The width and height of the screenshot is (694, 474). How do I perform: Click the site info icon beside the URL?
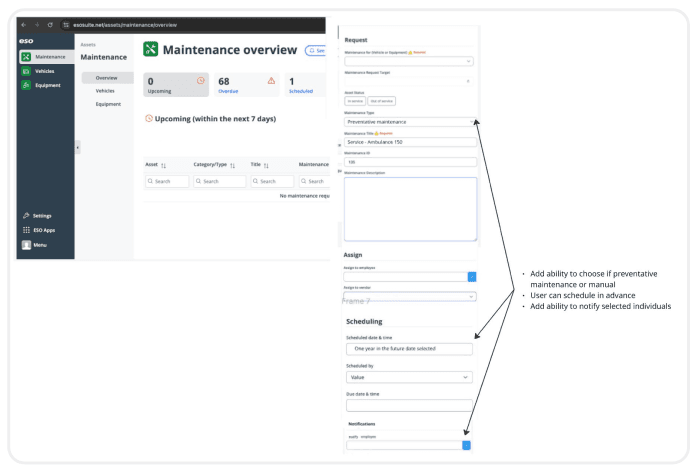pyautogui.click(x=66, y=25)
